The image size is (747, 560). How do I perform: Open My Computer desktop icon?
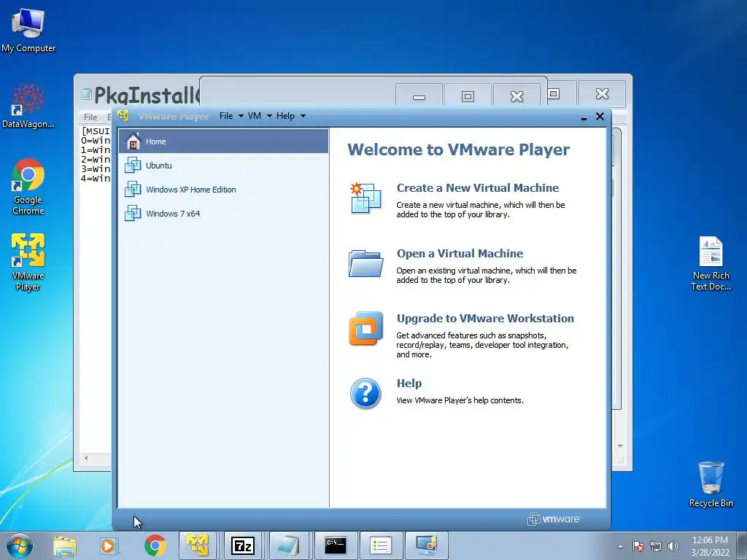pos(28,30)
